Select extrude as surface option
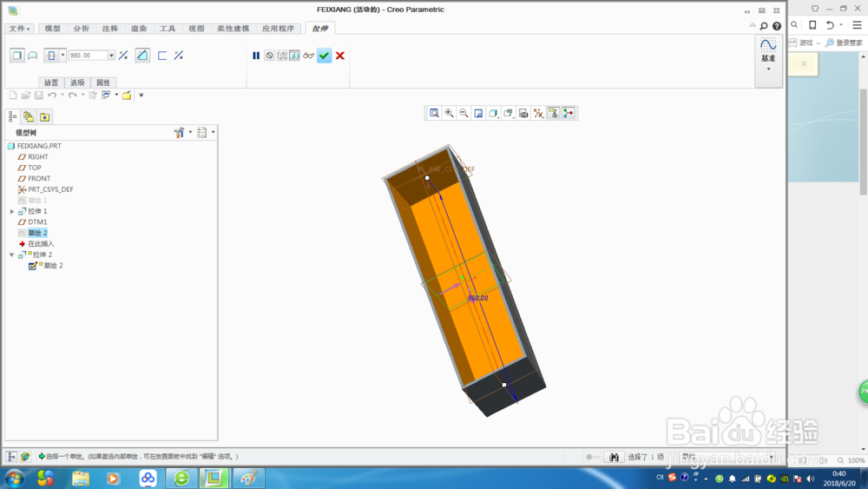 point(33,56)
